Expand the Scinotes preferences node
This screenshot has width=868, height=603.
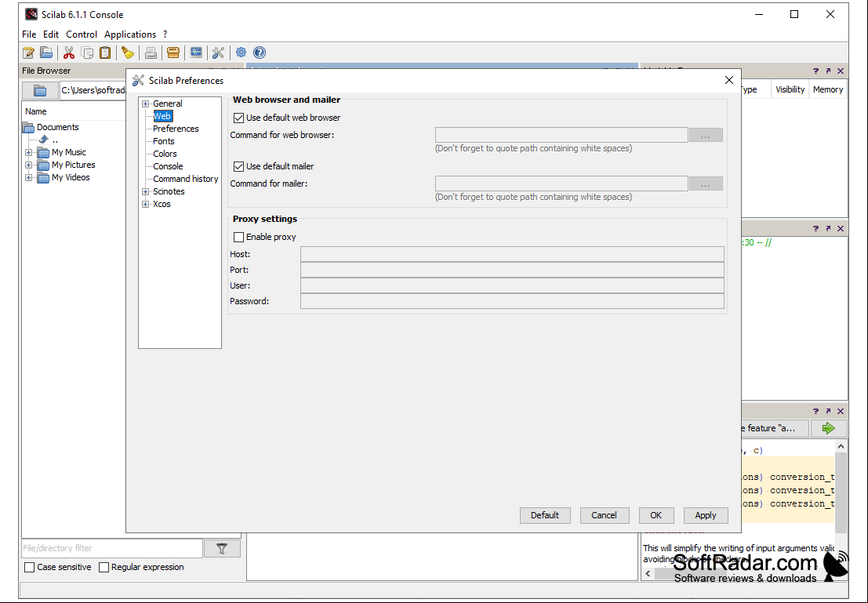(146, 191)
